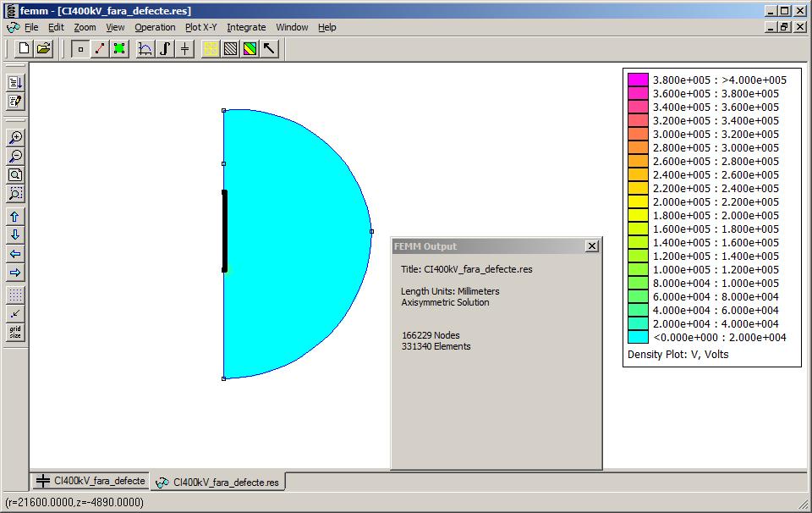The image size is (812, 513).
Task: Activate the zoom window selection icon
Action: (15, 193)
